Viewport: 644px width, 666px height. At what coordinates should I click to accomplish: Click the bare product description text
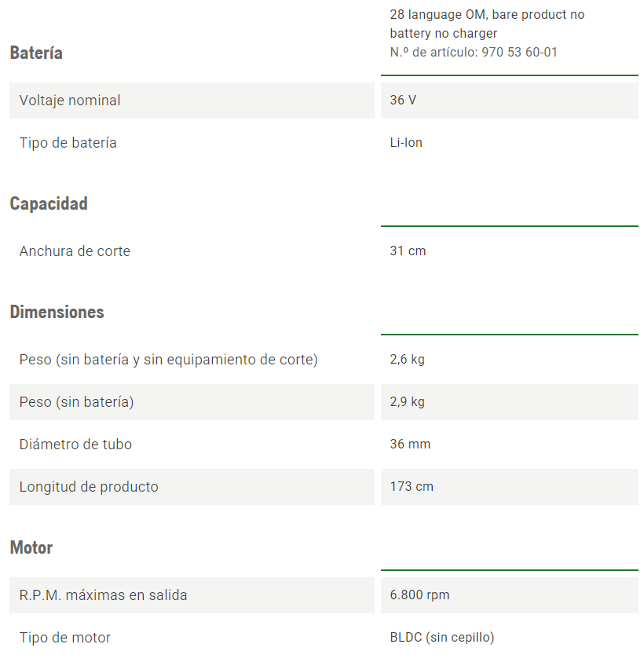487,24
